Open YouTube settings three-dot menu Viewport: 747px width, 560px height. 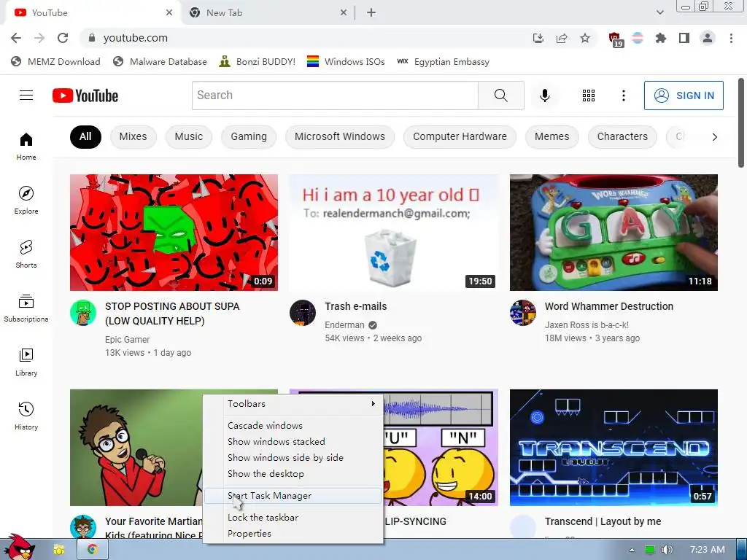pos(623,96)
